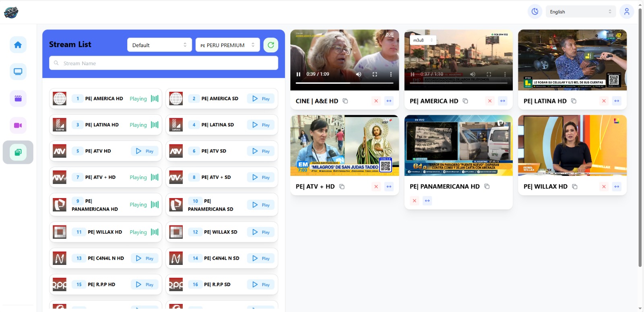The image size is (644, 312).
Task: Click the home icon in the sidebar
Action: (18, 45)
